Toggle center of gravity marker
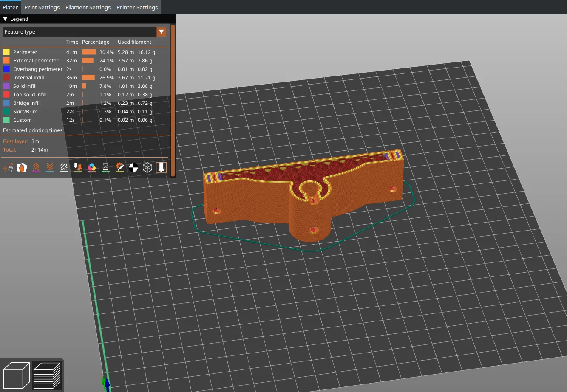The width and height of the screenshot is (567, 392). pyautogui.click(x=133, y=168)
